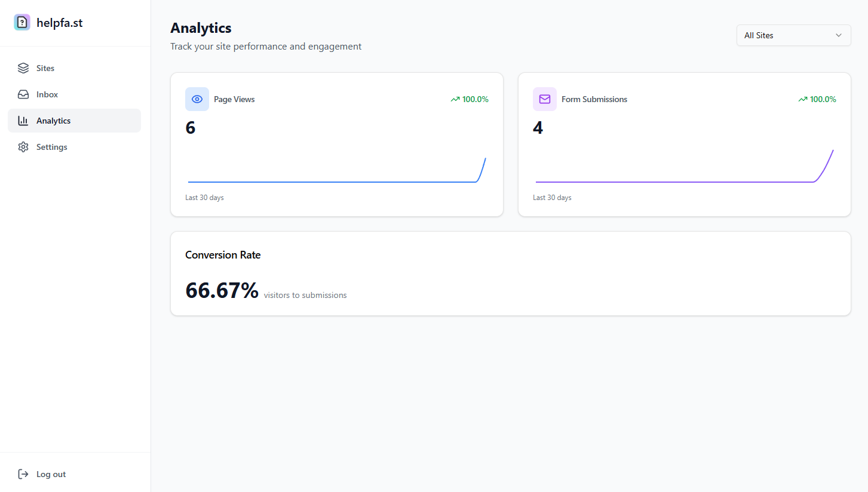This screenshot has height=492, width=868.
Task: Click the helpfa.st brand name
Action: pos(60,23)
